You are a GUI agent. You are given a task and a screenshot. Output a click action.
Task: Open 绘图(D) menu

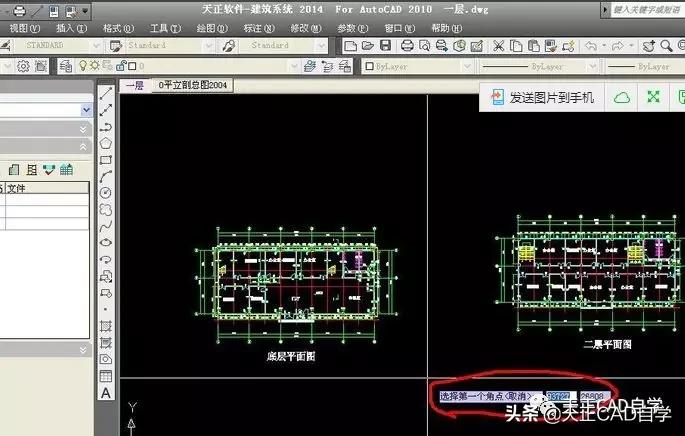tap(212, 28)
